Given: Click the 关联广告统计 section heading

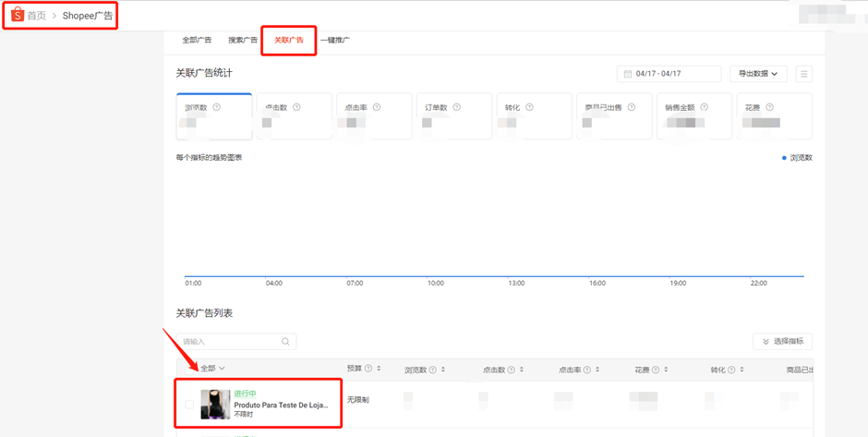Looking at the screenshot, I should tap(204, 73).
